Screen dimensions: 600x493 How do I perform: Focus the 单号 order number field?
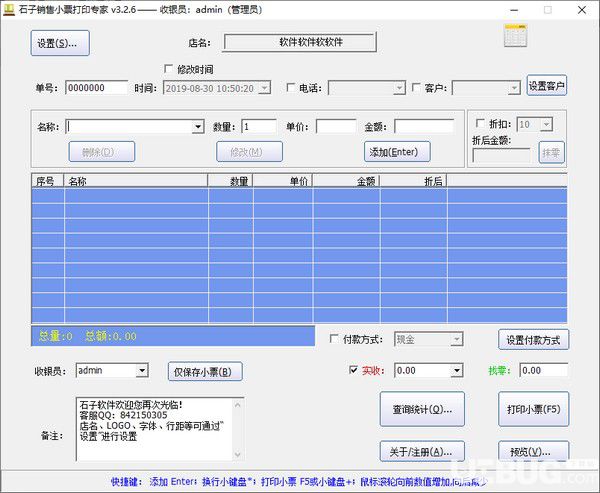point(96,88)
